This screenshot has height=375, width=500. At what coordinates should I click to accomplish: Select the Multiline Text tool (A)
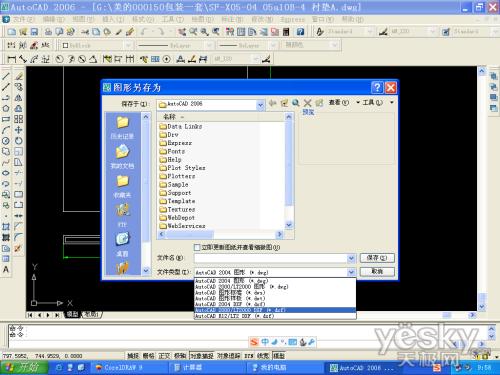tap(6, 269)
